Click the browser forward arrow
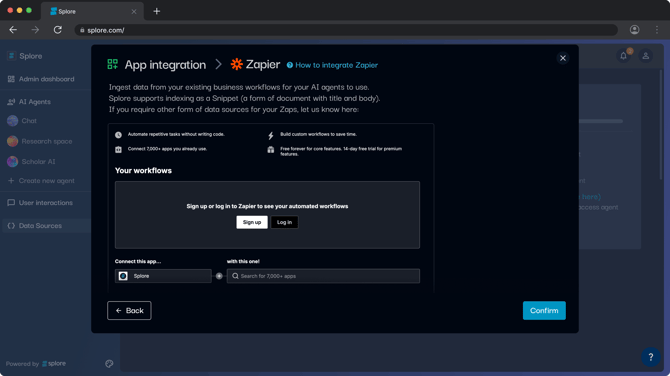The image size is (670, 376). click(35, 30)
